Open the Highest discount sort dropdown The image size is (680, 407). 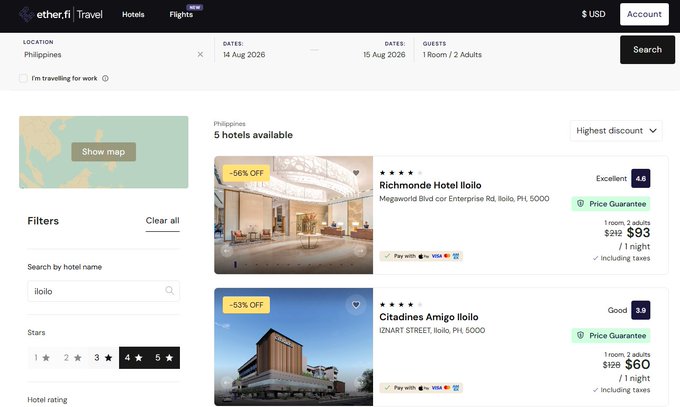click(616, 131)
